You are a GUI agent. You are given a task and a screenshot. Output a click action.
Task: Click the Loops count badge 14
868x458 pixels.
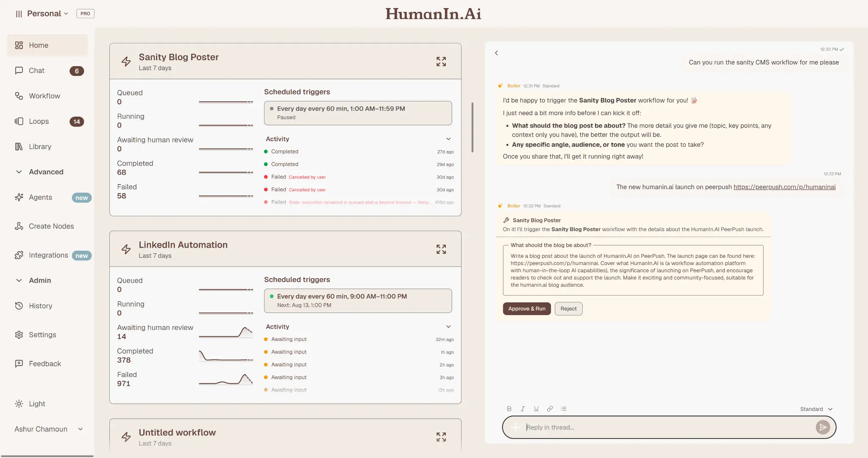[x=77, y=122]
